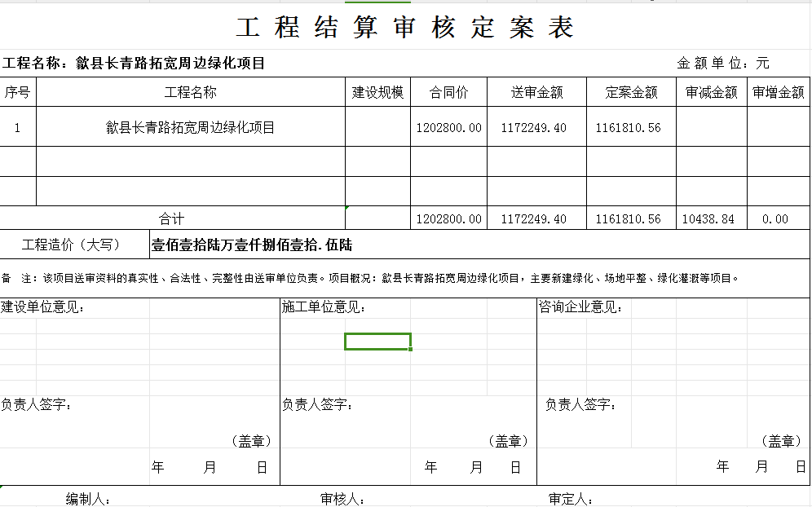Click the 建设规模 column header cell
Viewport: 812px width, 507px height.
pos(377,92)
